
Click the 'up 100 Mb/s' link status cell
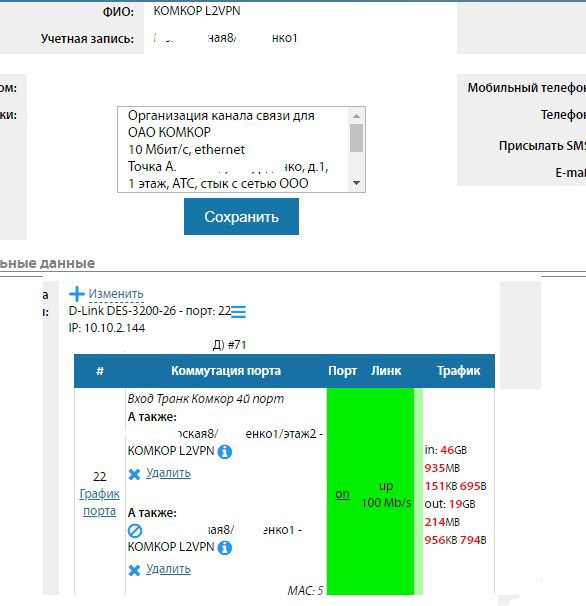point(386,494)
